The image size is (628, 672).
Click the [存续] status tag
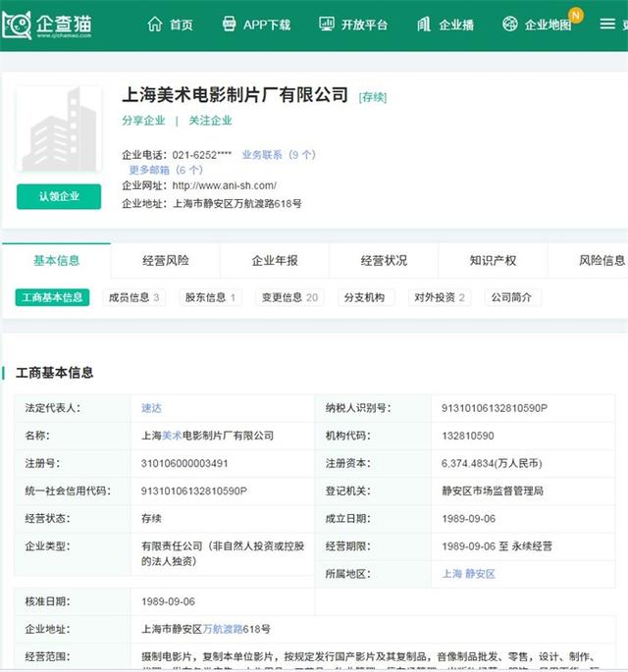[x=373, y=97]
